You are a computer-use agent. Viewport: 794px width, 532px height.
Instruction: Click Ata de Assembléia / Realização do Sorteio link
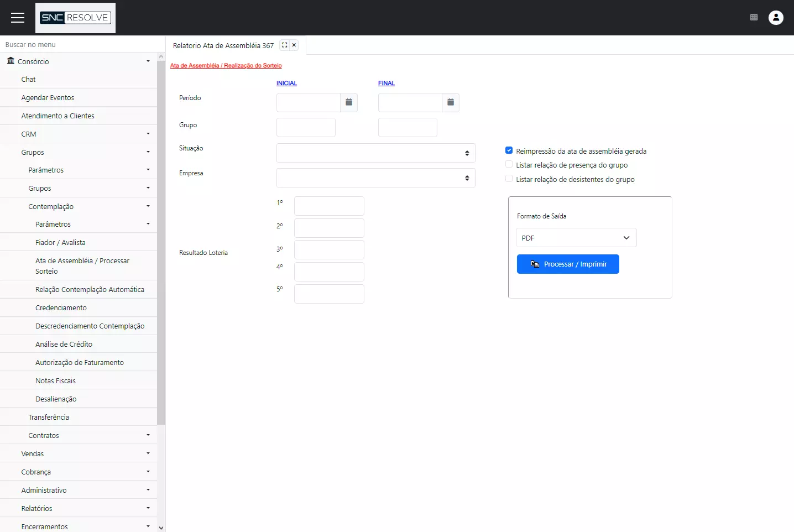[x=226, y=66]
